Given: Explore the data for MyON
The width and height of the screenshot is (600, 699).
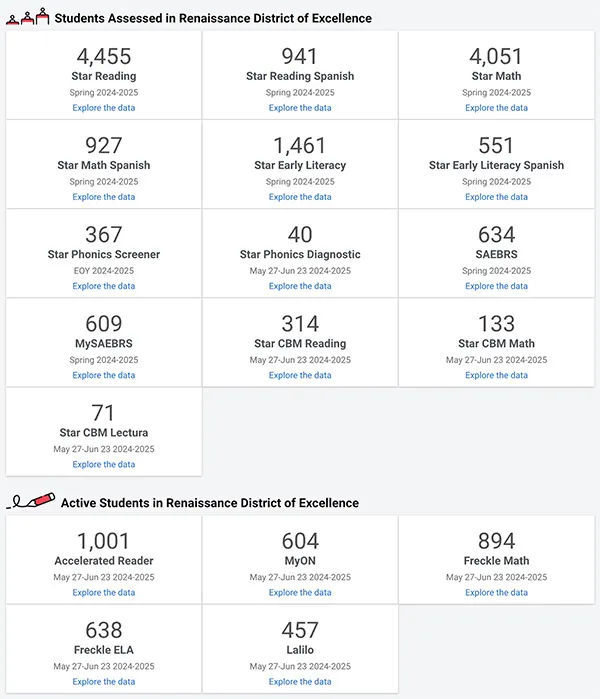Looking at the screenshot, I should (x=300, y=592).
